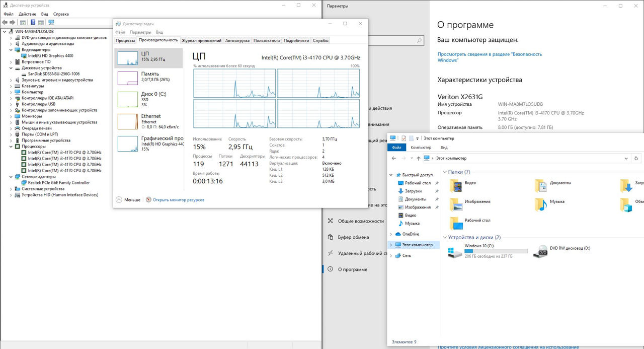Screen dimensions: 644x349
Task: Select OneDrive in Explorer navigation pane
Action: pos(411,234)
